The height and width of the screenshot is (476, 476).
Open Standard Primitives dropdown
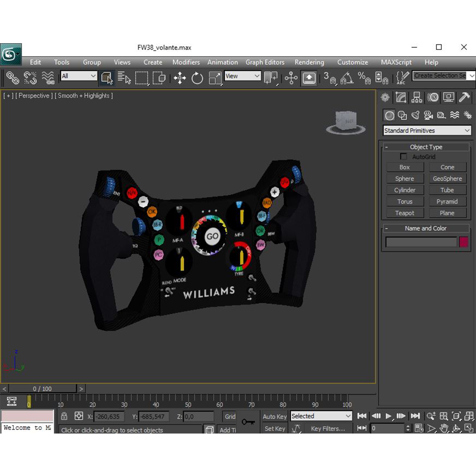(427, 130)
